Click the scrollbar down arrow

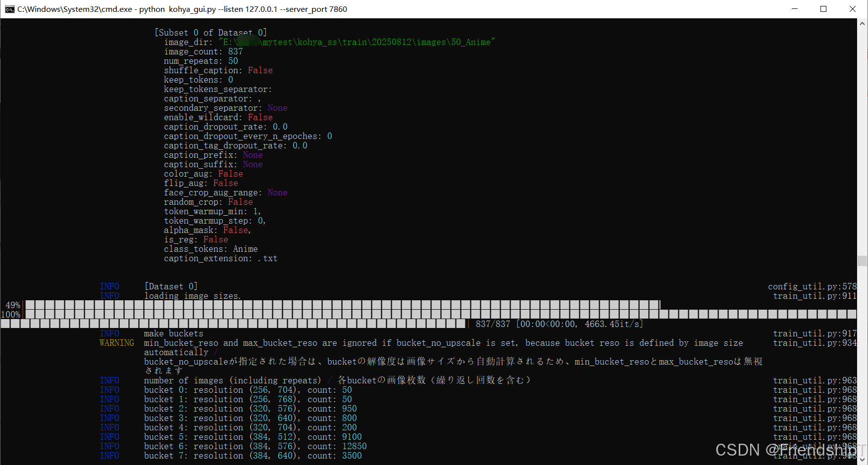coord(862,459)
